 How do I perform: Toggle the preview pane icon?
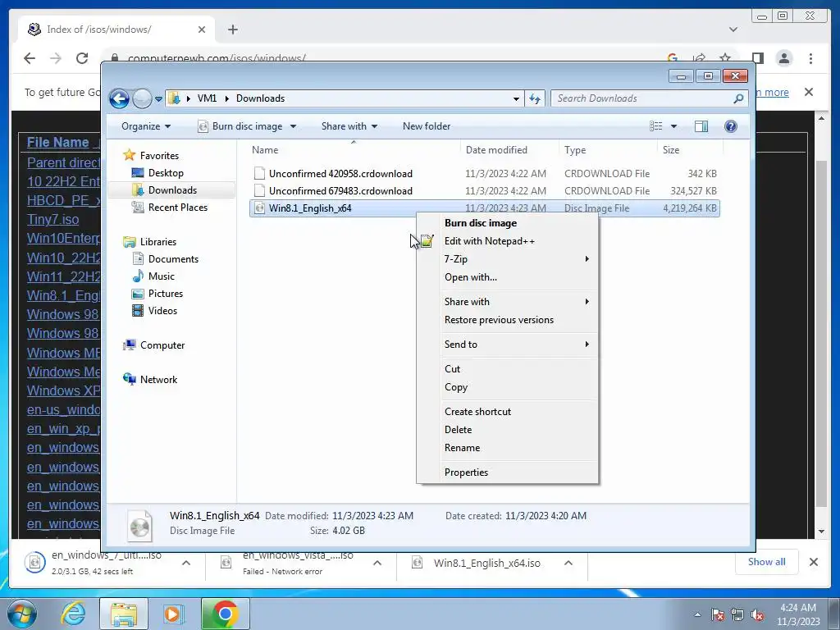coord(701,126)
